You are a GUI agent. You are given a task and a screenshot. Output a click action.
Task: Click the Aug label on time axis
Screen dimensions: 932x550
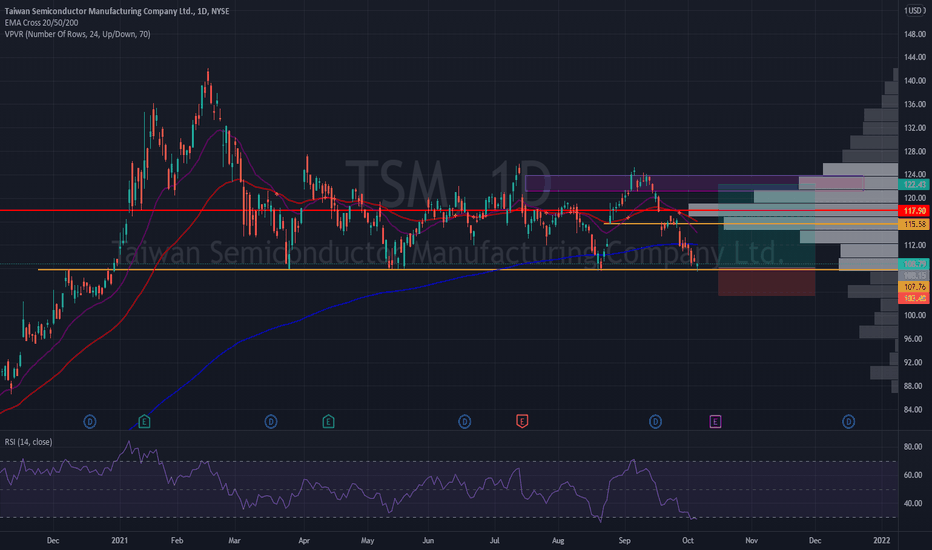558,540
